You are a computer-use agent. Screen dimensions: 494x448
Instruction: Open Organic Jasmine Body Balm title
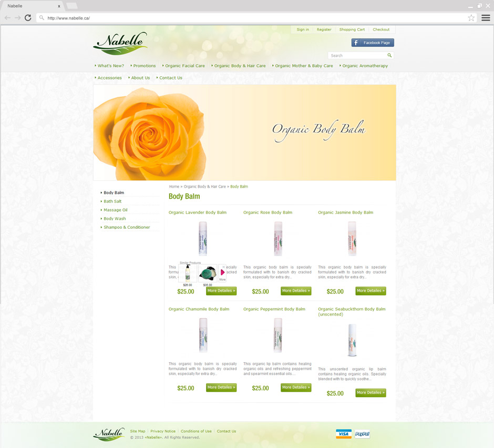click(x=345, y=212)
